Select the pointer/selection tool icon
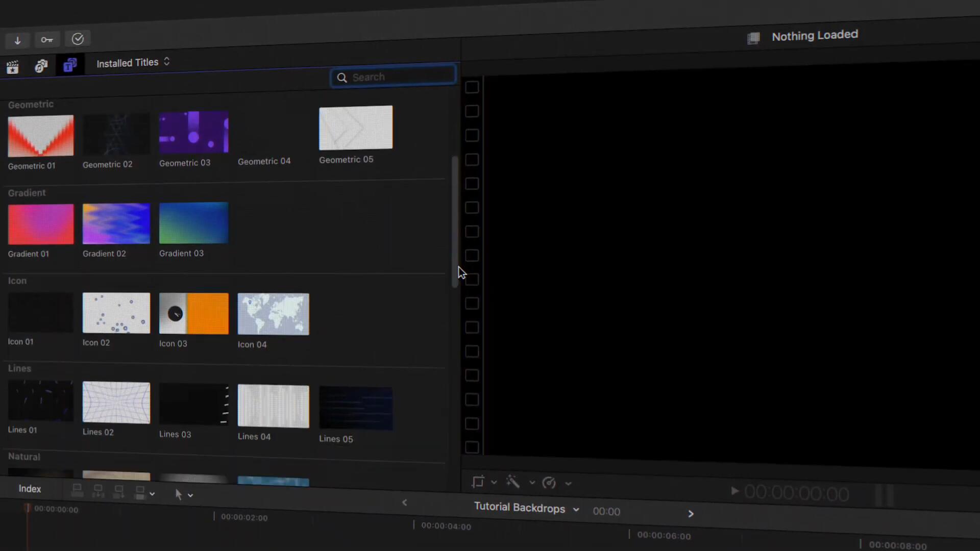The image size is (980, 551). click(178, 494)
